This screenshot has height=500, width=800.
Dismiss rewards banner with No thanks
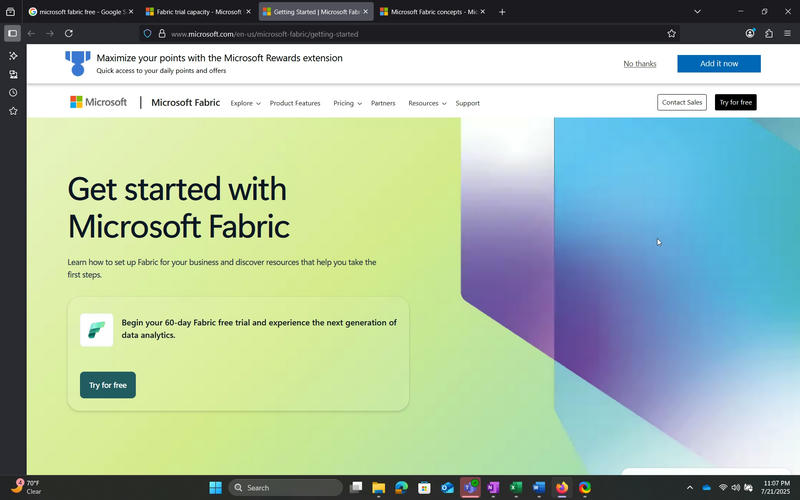pos(640,64)
